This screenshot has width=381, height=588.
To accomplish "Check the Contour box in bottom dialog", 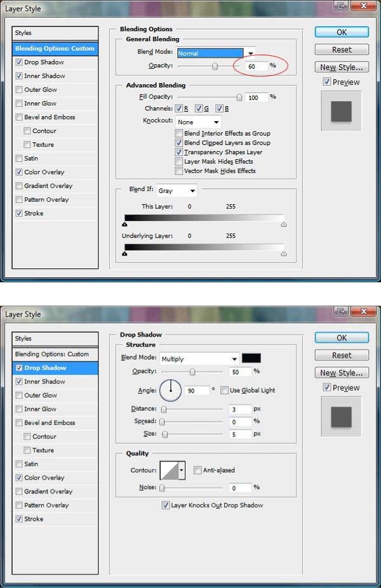I will pyautogui.click(x=27, y=436).
